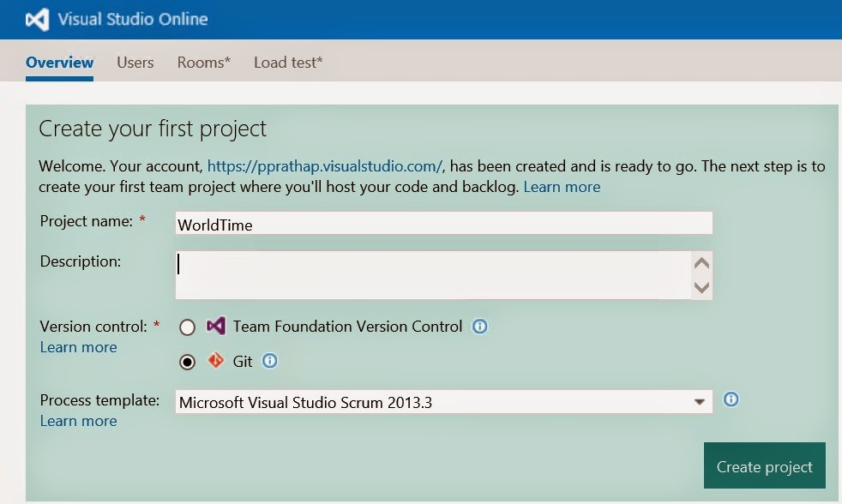
Task: Click Learn more under Version control
Action: (78, 347)
